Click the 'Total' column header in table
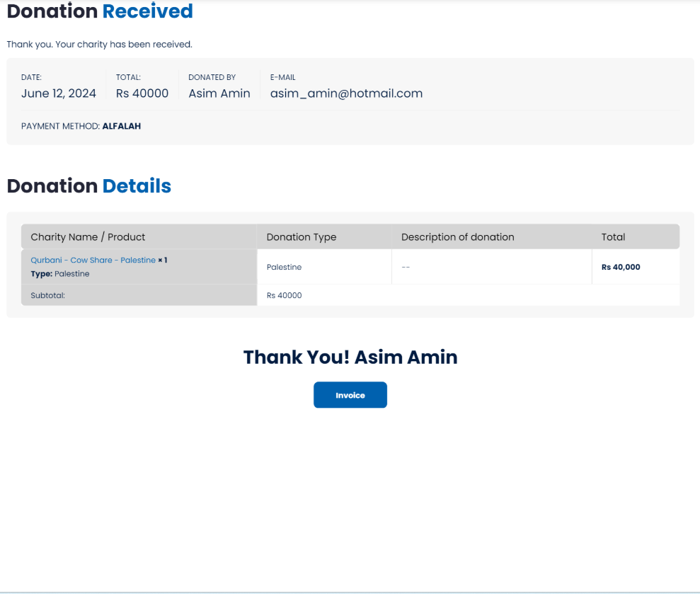This screenshot has width=700, height=594. (x=613, y=237)
